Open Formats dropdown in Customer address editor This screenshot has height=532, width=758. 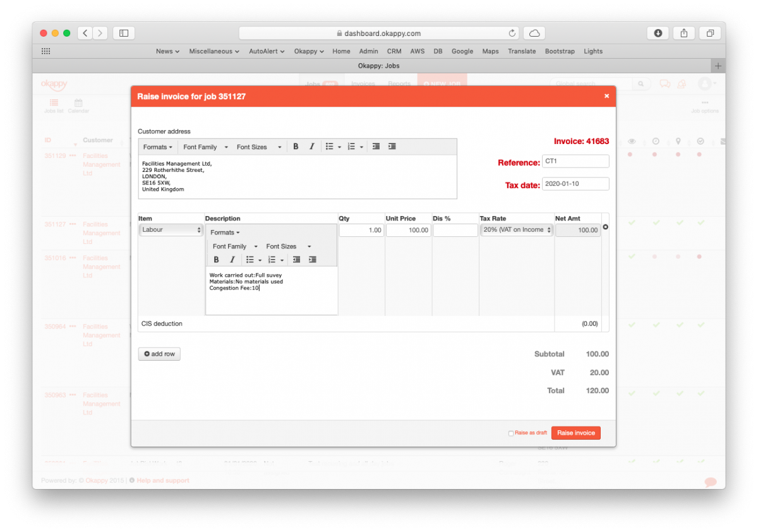(158, 147)
